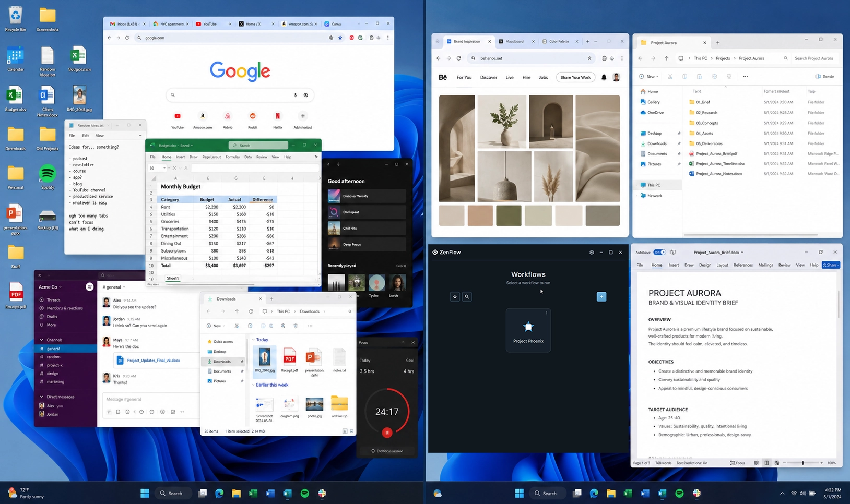The height and width of the screenshot is (504, 850).
Task: Open the Formulas tab in Excel
Action: click(232, 157)
